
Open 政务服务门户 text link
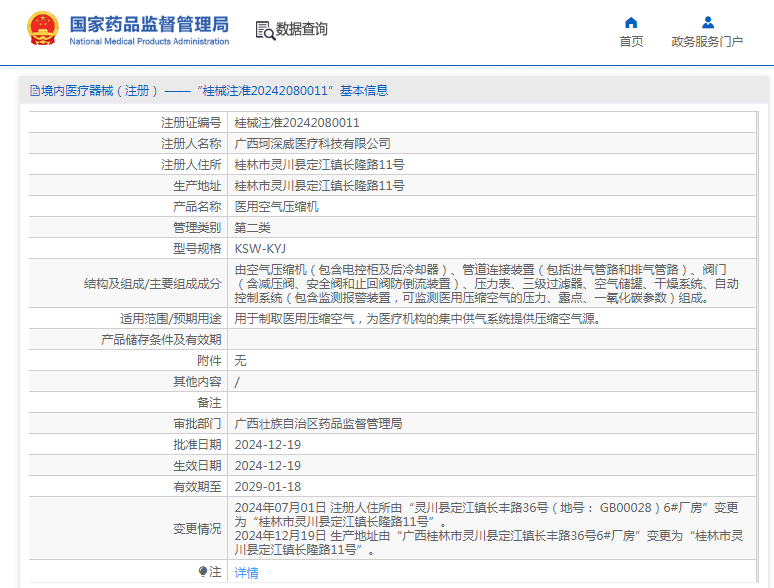coord(707,41)
